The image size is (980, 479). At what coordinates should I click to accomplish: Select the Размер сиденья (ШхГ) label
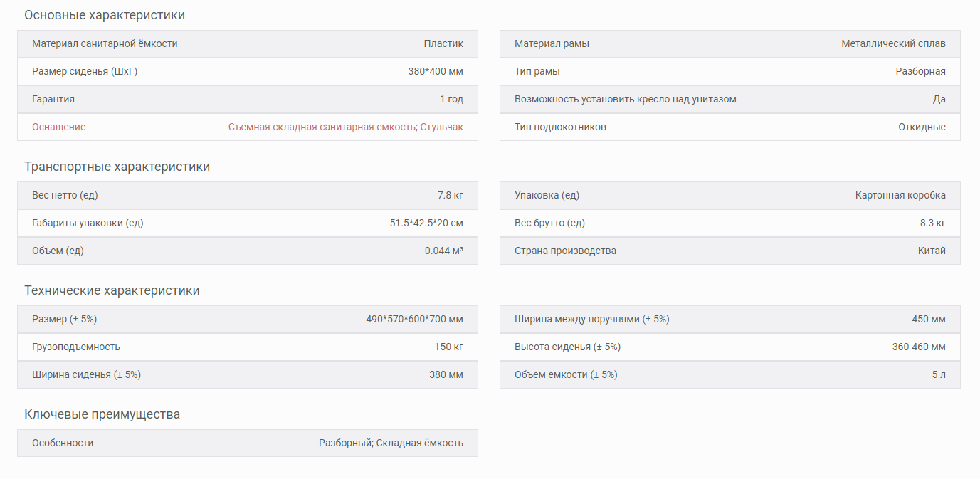pyautogui.click(x=85, y=71)
